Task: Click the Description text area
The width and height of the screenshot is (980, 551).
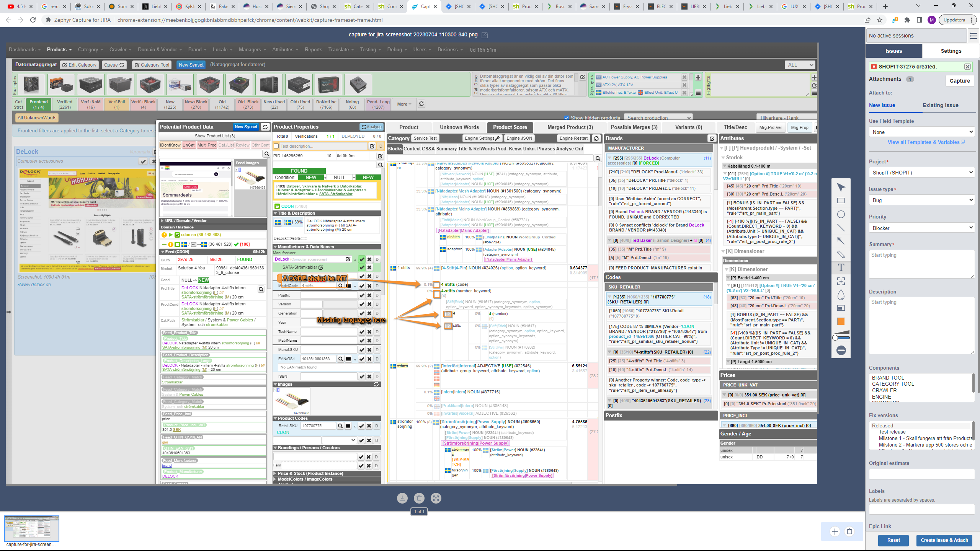Action: point(922,326)
